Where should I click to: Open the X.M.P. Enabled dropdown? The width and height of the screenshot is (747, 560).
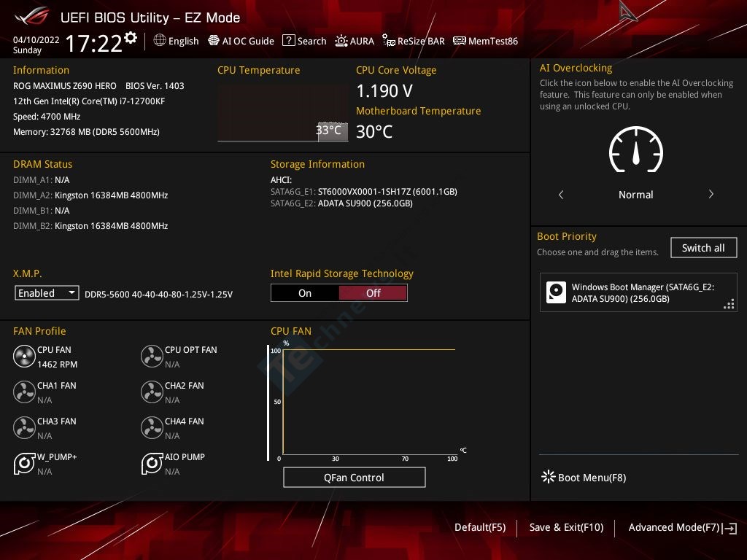click(47, 293)
